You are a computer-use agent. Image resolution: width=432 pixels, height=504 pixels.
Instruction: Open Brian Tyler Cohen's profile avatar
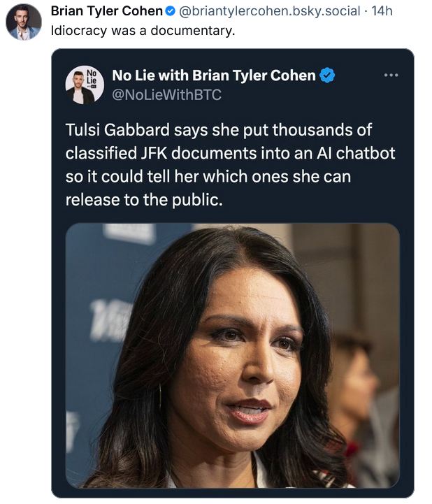click(x=24, y=22)
